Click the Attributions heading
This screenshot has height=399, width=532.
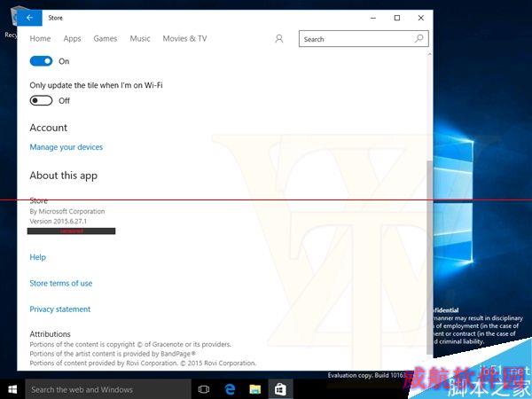[x=50, y=334]
